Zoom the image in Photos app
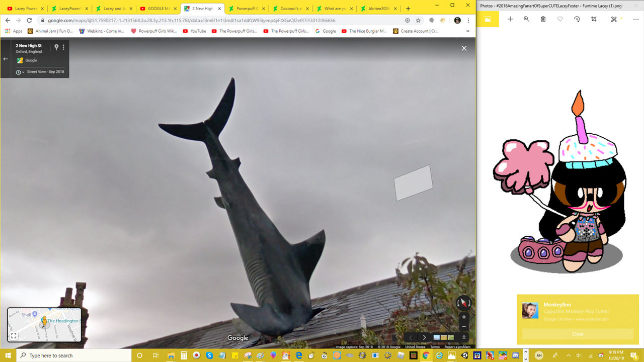644x362 pixels. pyautogui.click(x=526, y=19)
